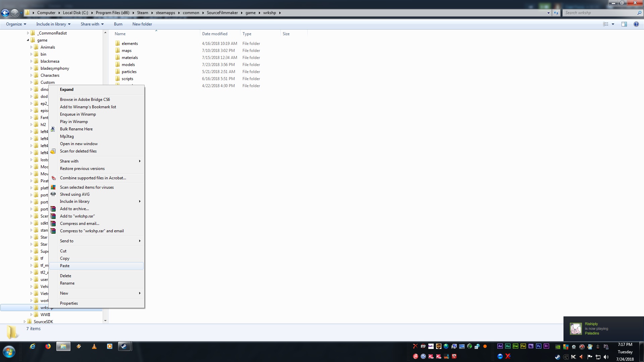The width and height of the screenshot is (644, 362).
Task: Click the Photoshop tray icon
Action: click(x=538, y=346)
